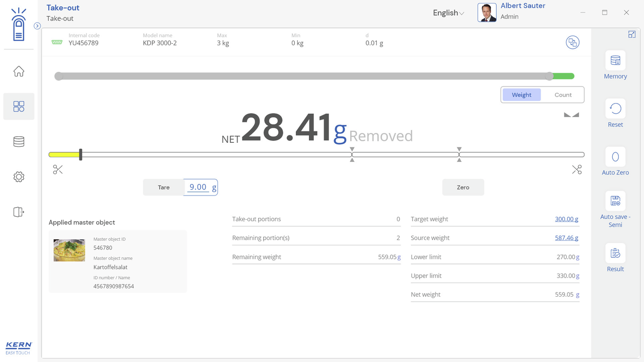Open database icon in left sidebar
Screen dimensions: 644x362
click(x=19, y=142)
